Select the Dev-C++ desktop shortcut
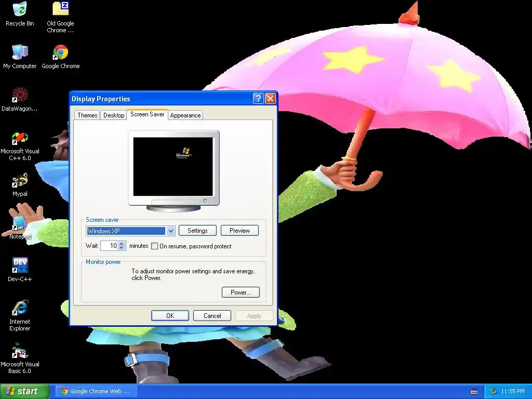 tap(20, 270)
